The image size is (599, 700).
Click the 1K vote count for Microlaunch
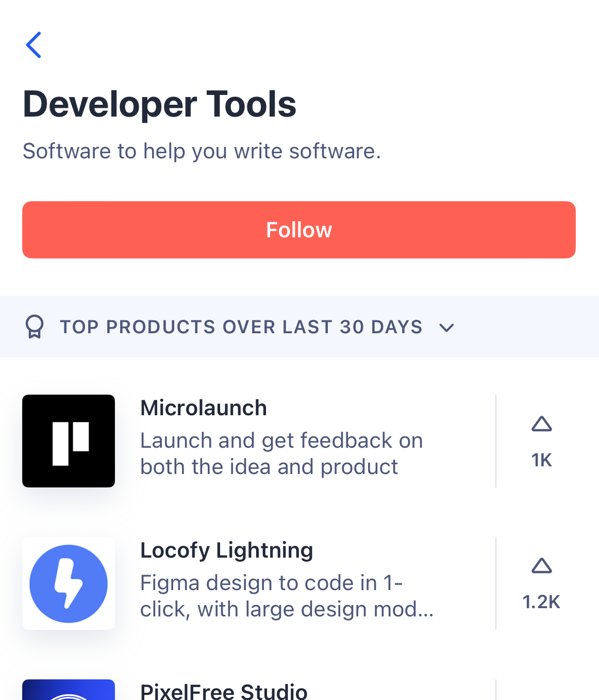[x=541, y=460]
